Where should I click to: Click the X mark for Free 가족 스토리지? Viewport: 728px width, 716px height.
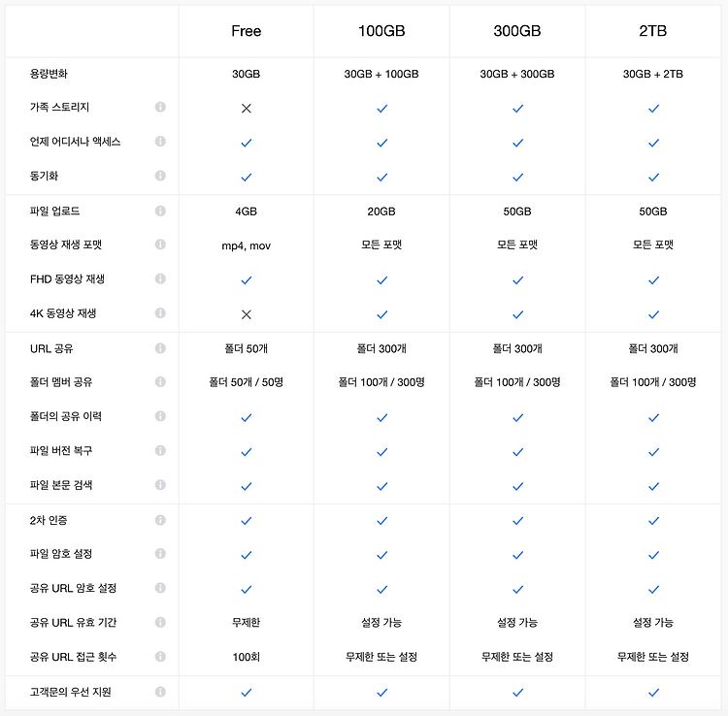(247, 108)
